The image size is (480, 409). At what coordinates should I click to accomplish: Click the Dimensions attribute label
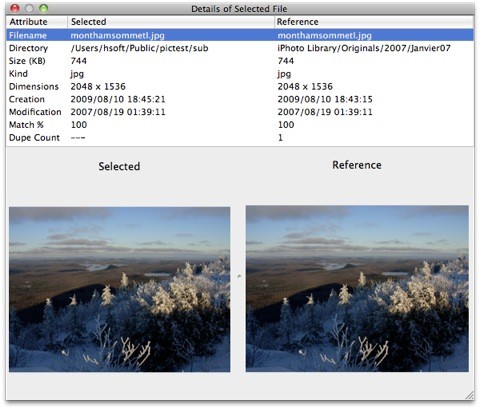tap(34, 87)
